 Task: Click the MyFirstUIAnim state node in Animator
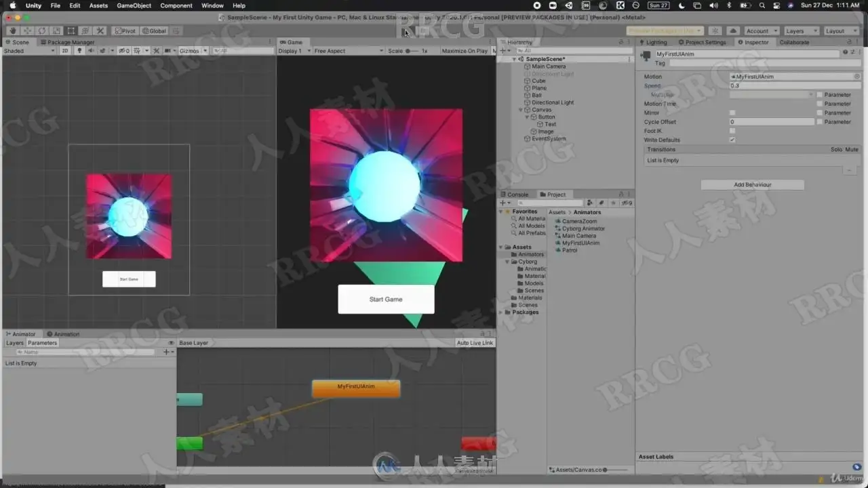point(356,388)
